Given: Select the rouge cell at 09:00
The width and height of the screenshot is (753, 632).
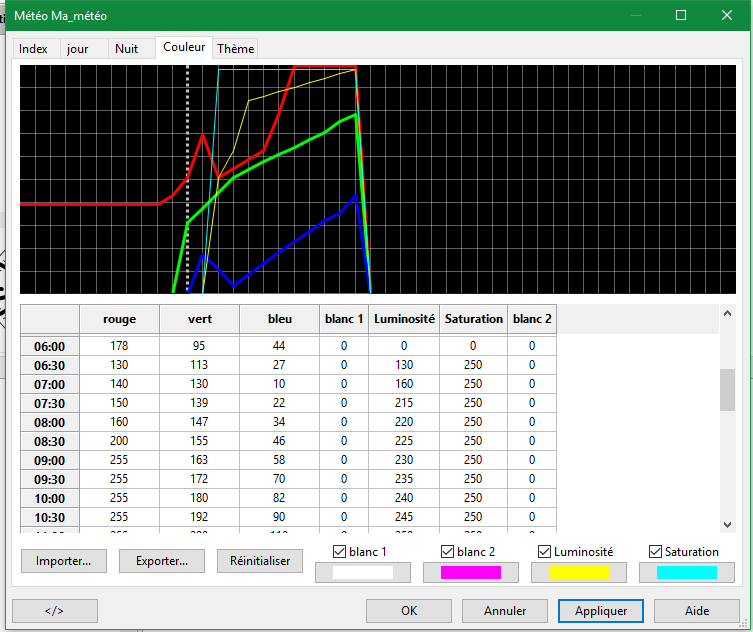Looking at the screenshot, I should tap(119, 460).
